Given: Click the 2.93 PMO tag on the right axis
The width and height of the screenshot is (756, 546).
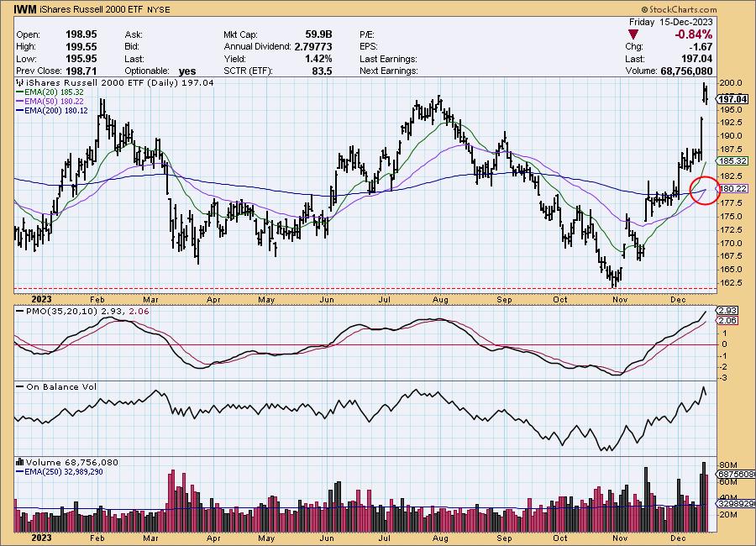Looking at the screenshot, I should (728, 310).
